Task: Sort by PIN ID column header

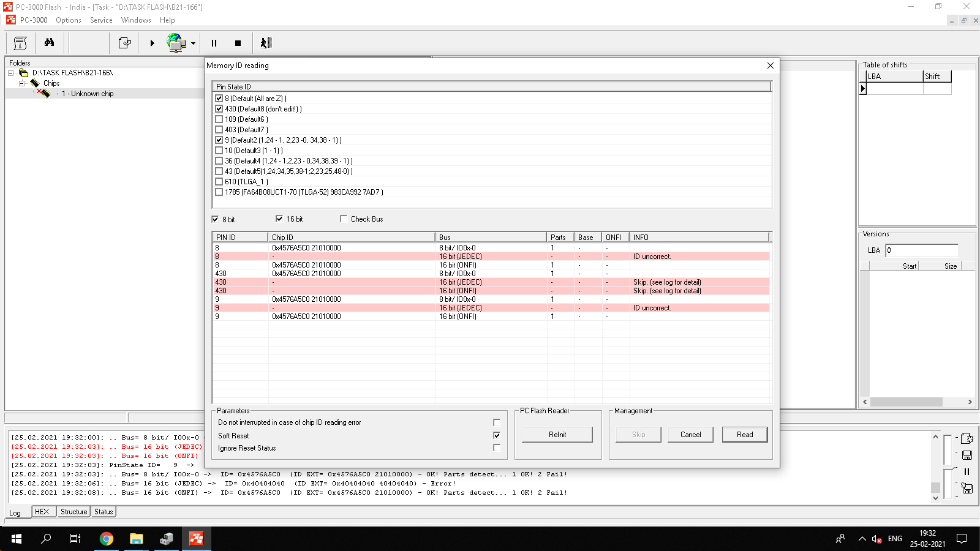Action: coord(240,237)
